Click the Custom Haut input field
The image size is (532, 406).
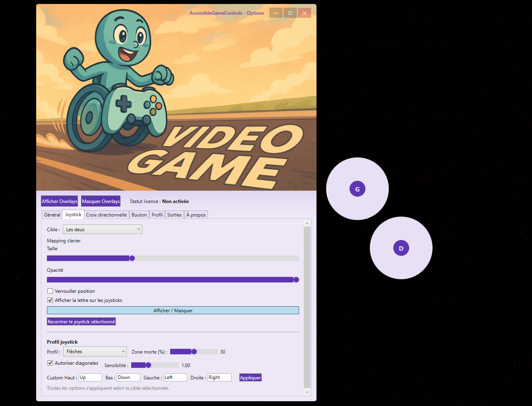(90, 377)
